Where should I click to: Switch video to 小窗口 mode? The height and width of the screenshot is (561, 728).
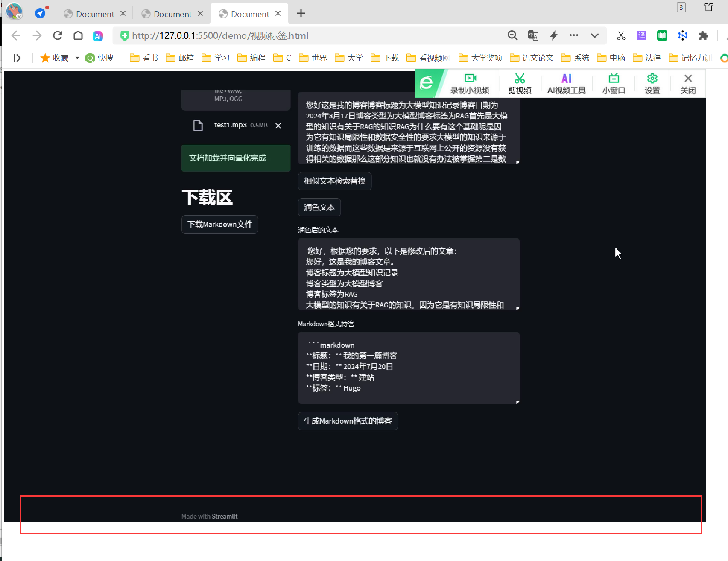[614, 84]
